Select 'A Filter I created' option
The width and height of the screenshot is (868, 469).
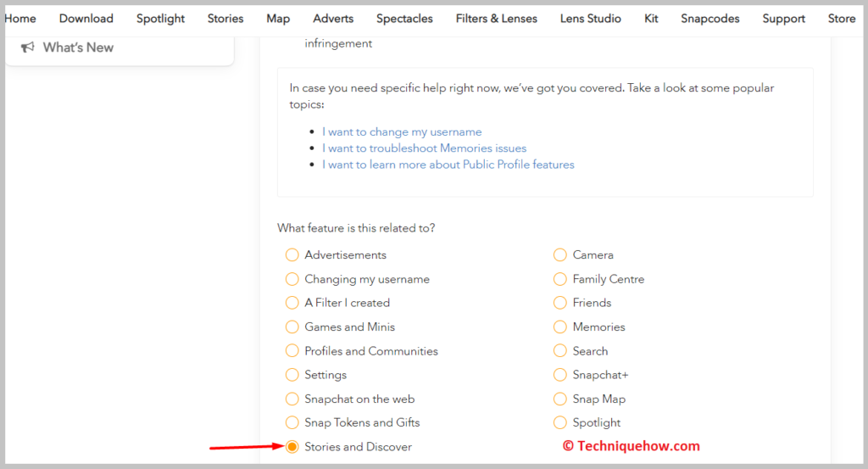(x=292, y=303)
